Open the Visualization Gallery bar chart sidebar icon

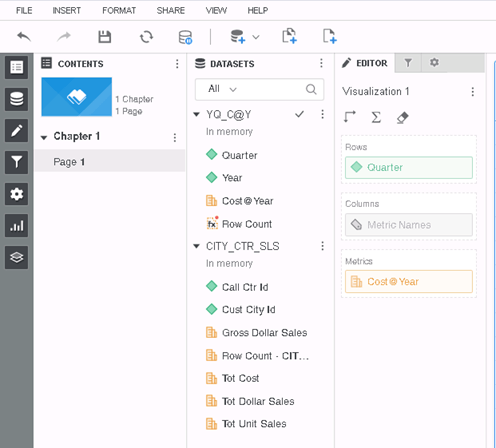coord(16,226)
